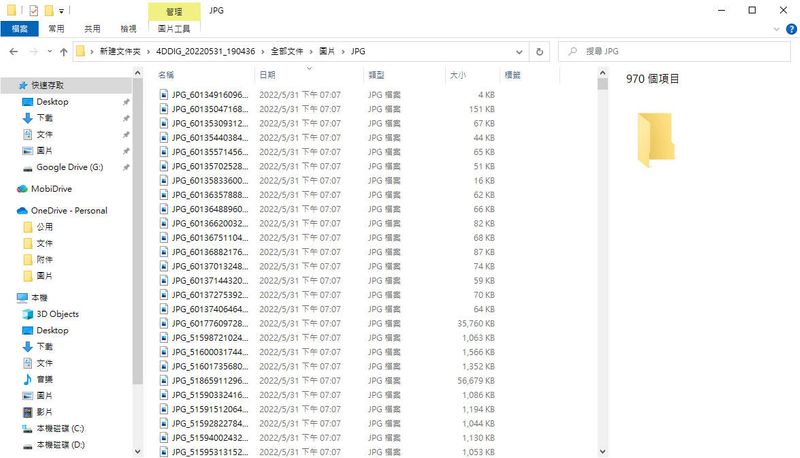Image resolution: width=800 pixels, height=458 pixels.
Task: Open the recent locations dropdown arrow
Action: (x=49, y=52)
